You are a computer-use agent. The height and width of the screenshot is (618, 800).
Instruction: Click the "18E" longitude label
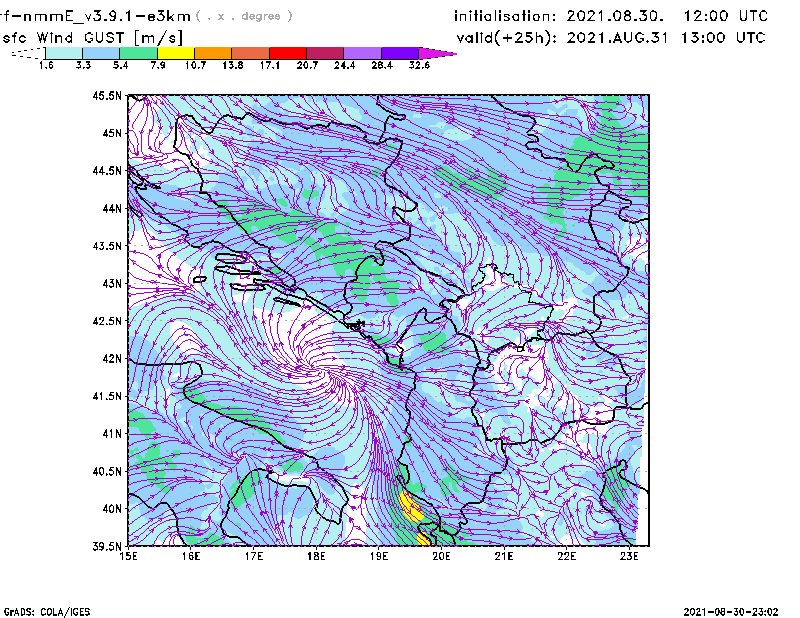(x=316, y=556)
